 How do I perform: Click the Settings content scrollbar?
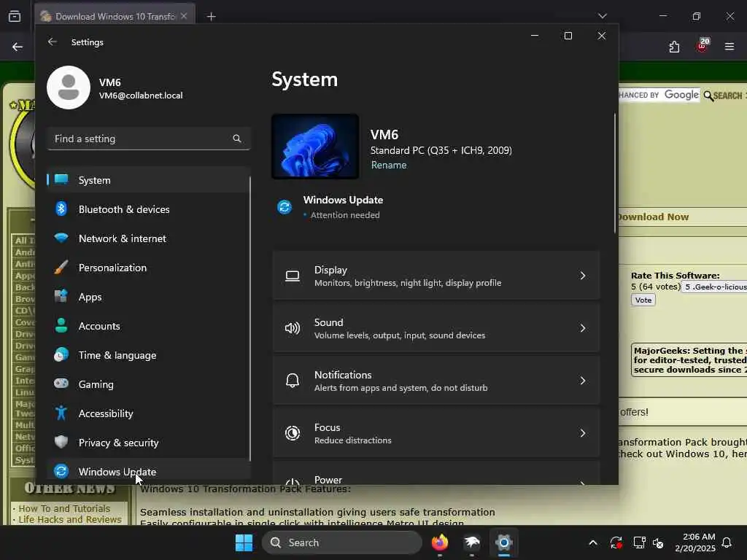(614, 173)
